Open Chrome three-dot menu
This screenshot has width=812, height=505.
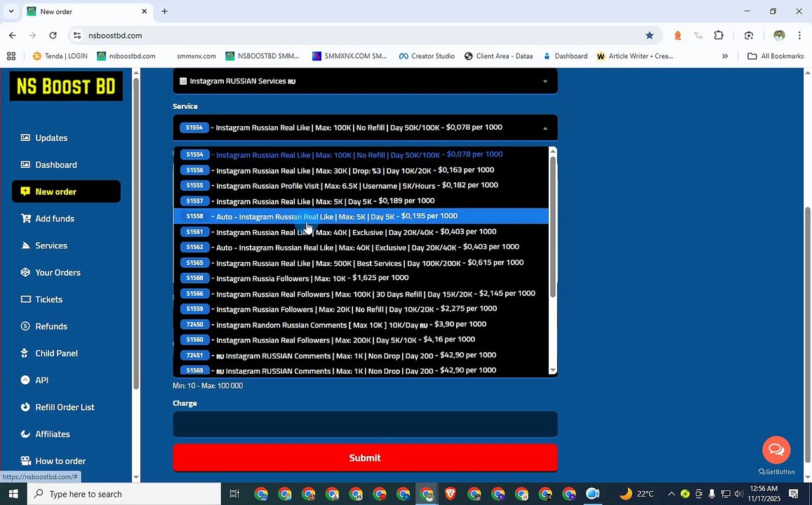[799, 35]
